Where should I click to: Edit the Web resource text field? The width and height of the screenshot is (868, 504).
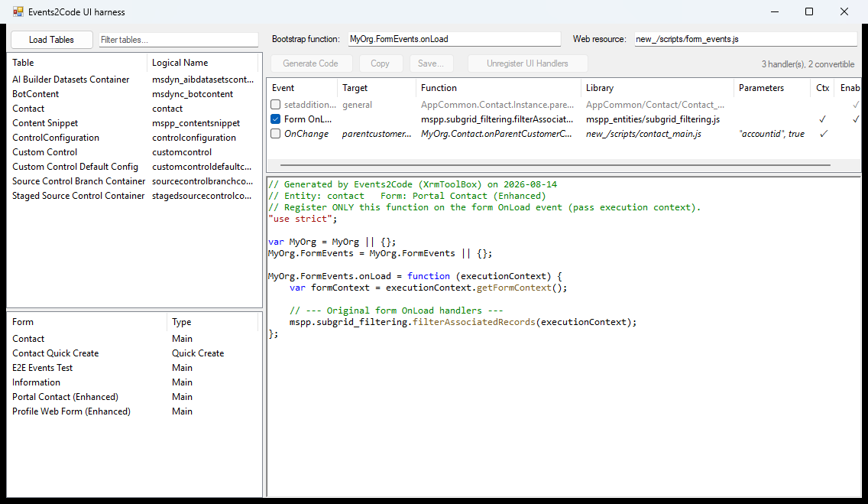click(745, 39)
